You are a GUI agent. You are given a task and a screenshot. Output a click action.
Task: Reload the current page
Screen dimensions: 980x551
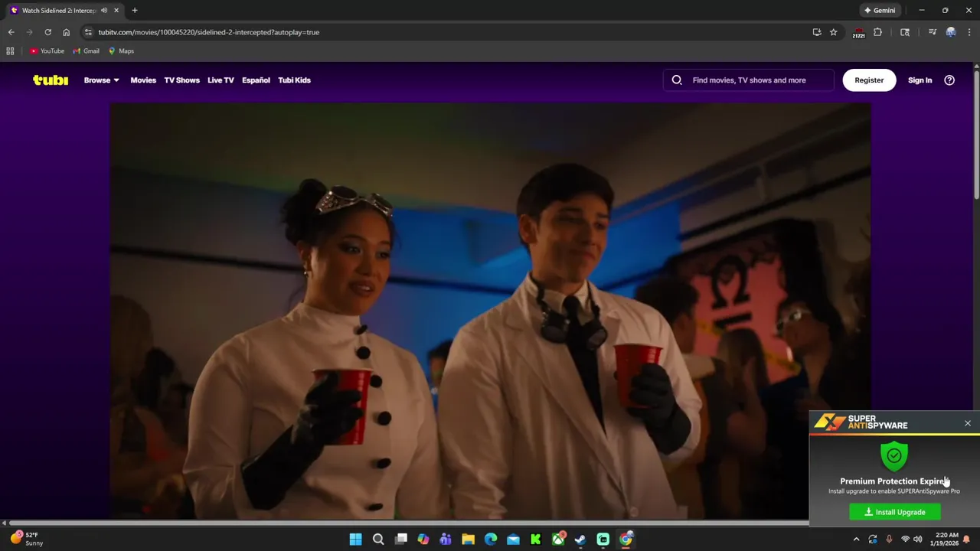47,32
